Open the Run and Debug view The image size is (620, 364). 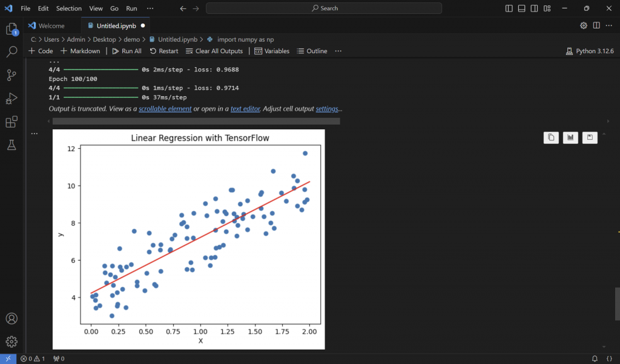tap(12, 99)
